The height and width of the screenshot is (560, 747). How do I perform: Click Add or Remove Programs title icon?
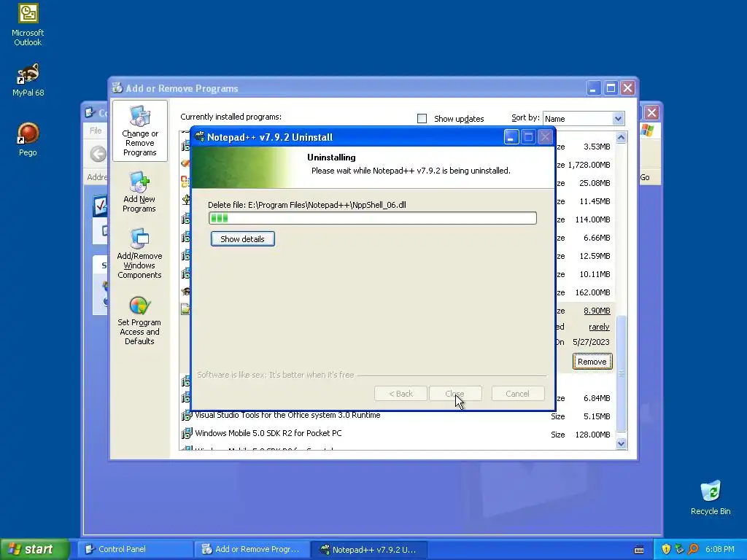pos(117,88)
